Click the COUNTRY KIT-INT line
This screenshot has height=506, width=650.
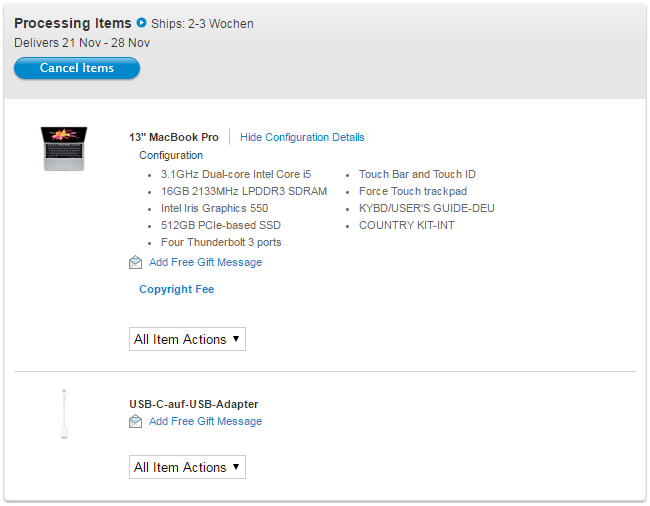406,225
